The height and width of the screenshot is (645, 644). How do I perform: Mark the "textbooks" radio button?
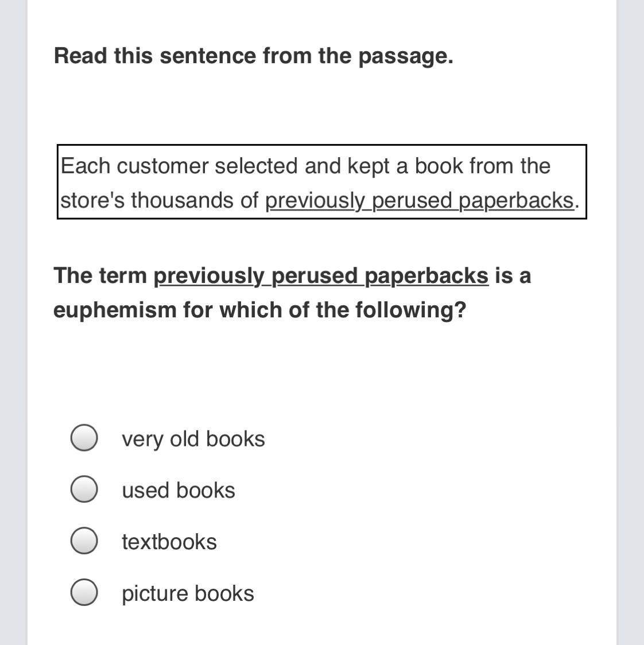point(84,541)
